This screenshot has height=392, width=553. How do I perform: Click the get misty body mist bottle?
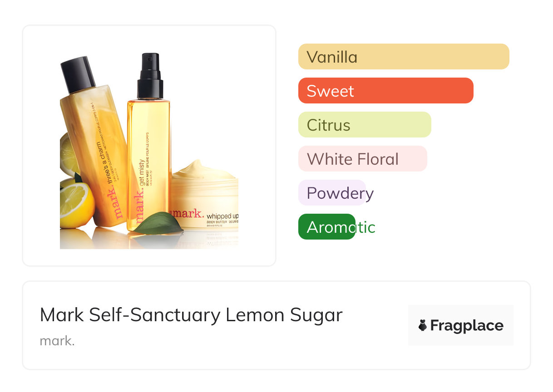click(x=149, y=163)
